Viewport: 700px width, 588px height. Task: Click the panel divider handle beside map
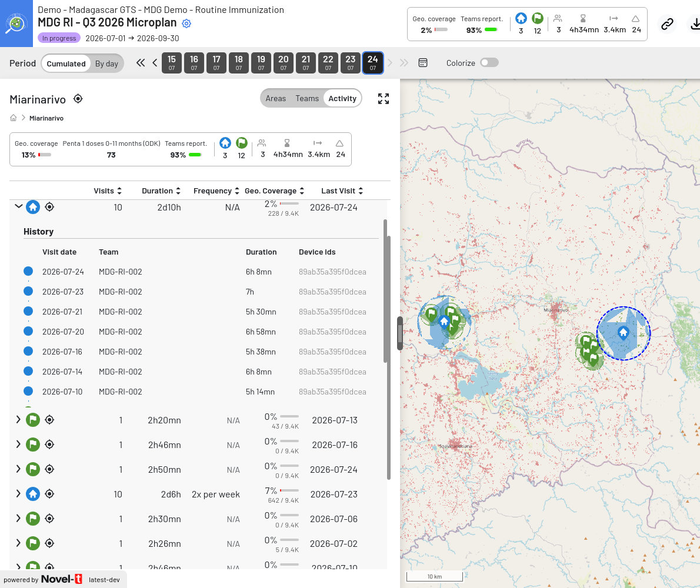click(x=400, y=333)
